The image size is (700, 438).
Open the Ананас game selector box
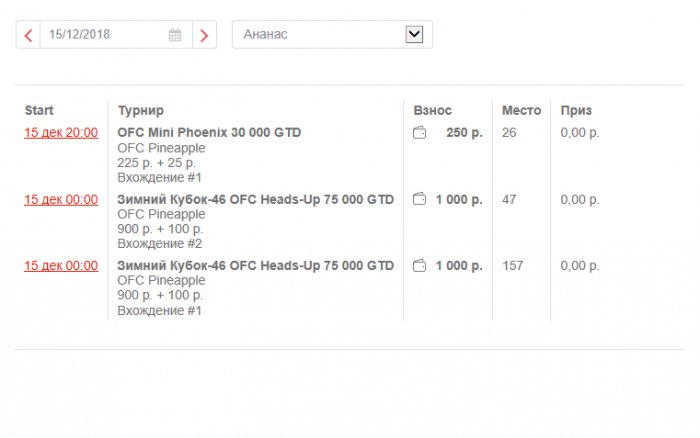[x=332, y=34]
